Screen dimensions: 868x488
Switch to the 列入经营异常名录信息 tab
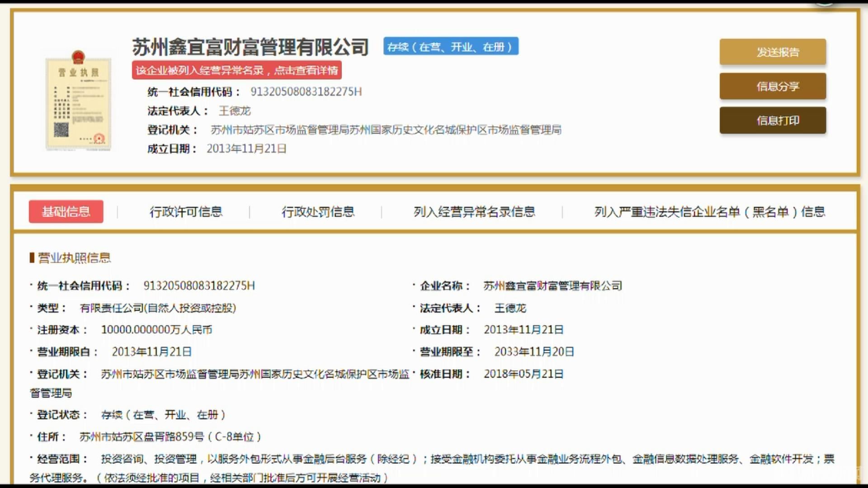(x=474, y=211)
